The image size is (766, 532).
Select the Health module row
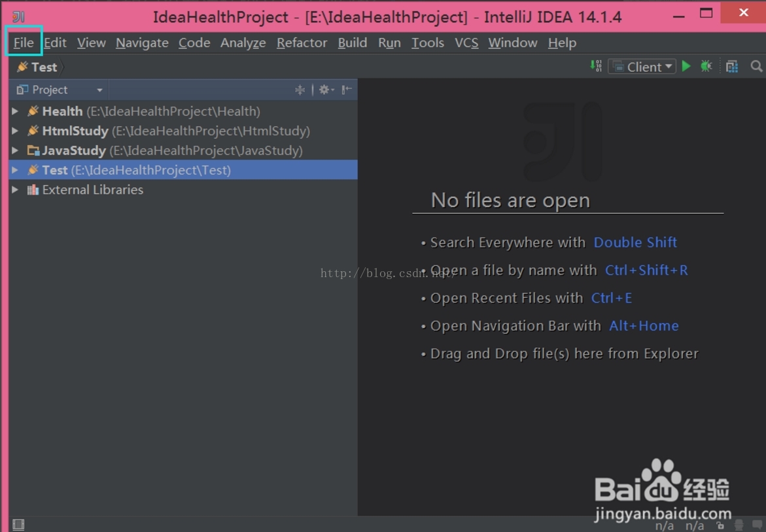tap(183, 111)
